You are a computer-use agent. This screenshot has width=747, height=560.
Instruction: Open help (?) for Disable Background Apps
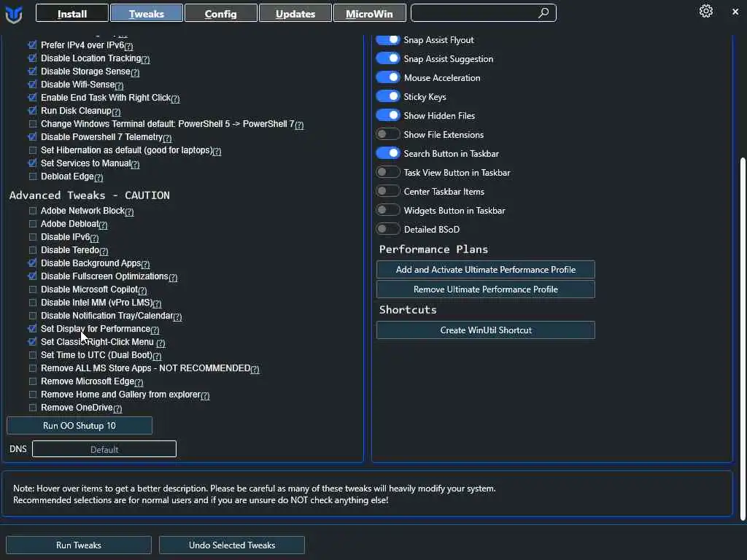pos(145,265)
